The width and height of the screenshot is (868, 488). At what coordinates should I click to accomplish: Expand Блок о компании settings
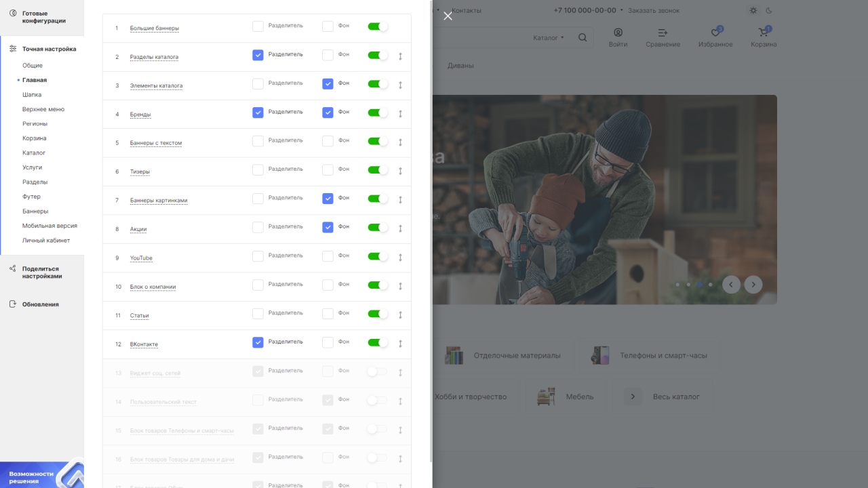click(x=153, y=287)
